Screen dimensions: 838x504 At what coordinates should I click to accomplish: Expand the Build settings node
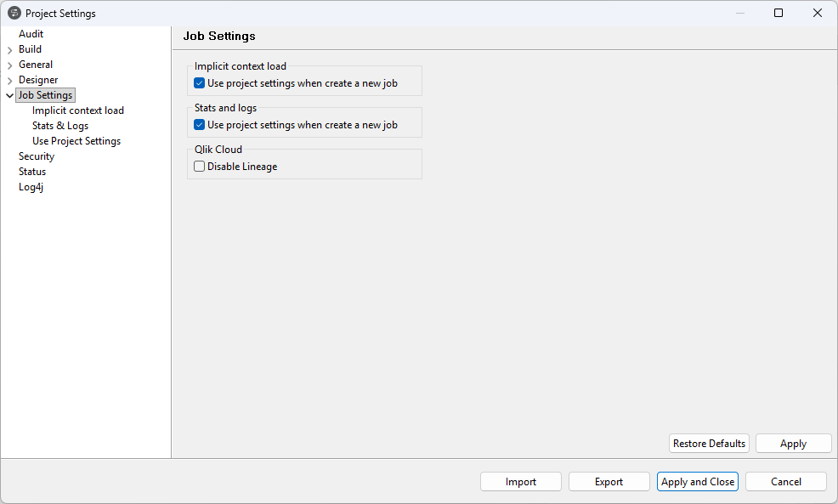(x=8, y=49)
